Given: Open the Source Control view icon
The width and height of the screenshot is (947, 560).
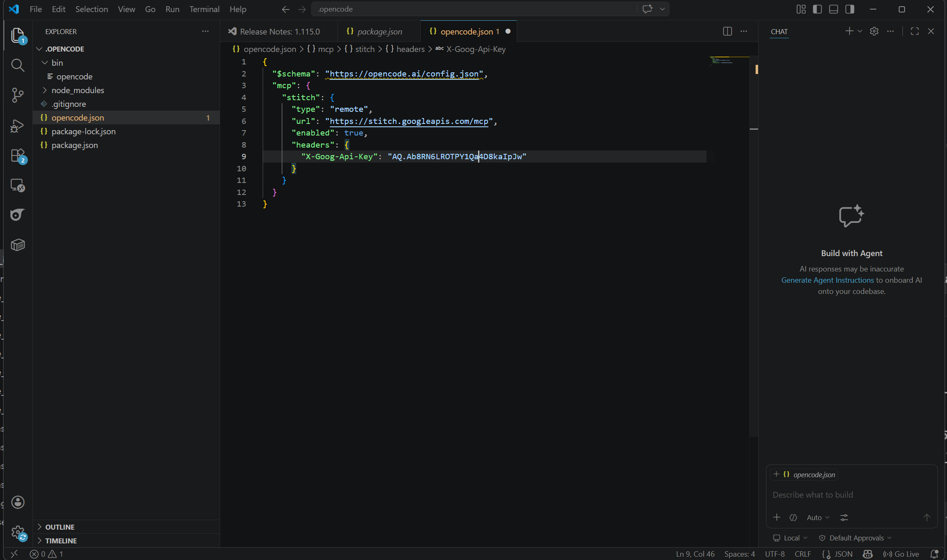Looking at the screenshot, I should pos(17,95).
